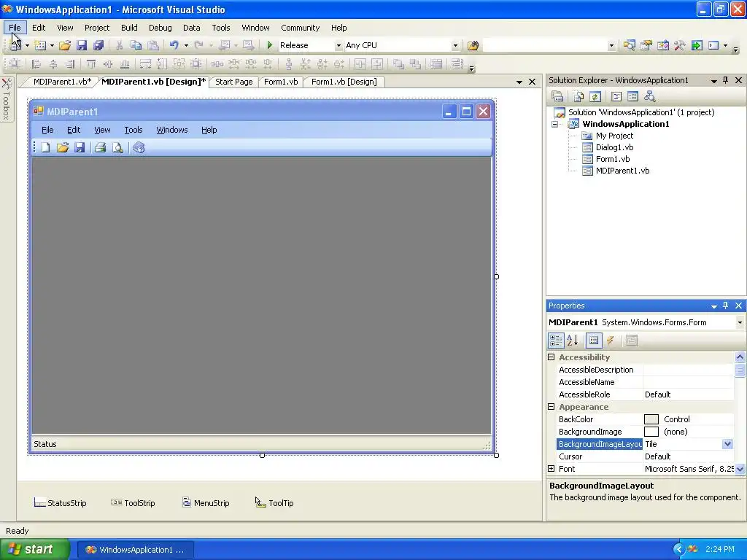Click the BackColor Control color swatch
Image resolution: width=747 pixels, height=560 pixels.
(651, 419)
